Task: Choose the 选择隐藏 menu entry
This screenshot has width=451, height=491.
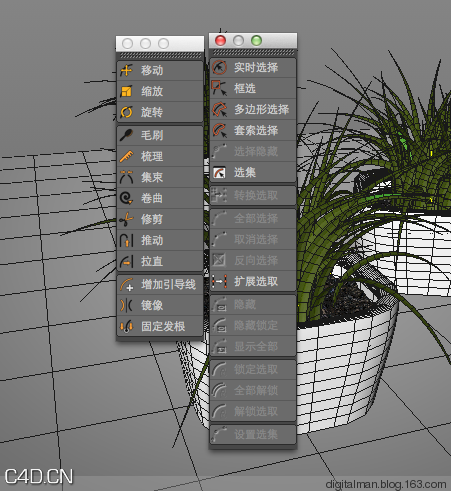Action: point(253,152)
